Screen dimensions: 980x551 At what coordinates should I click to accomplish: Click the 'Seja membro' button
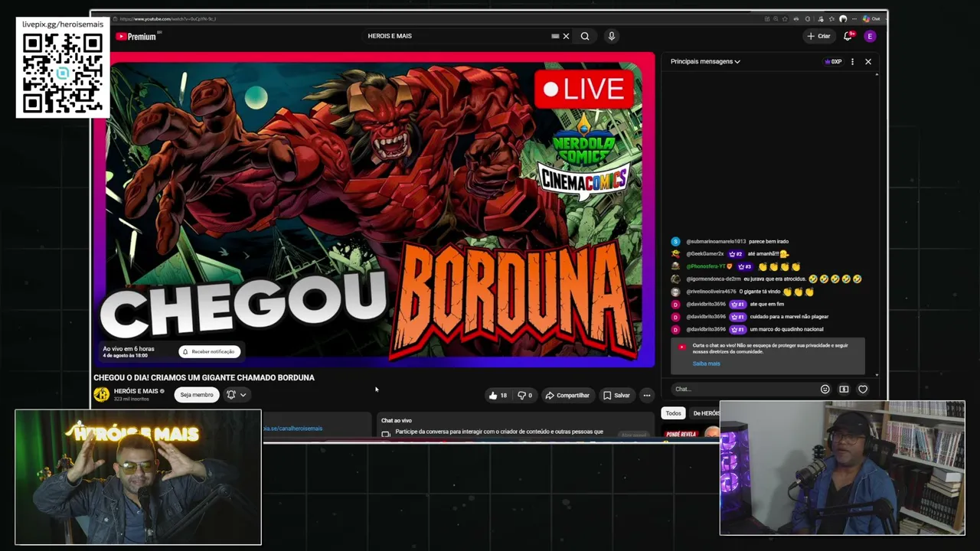point(197,395)
